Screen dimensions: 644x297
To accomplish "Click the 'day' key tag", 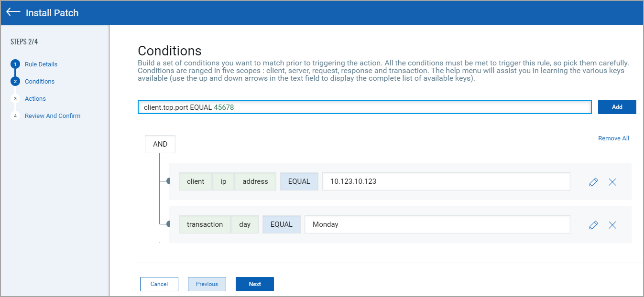I will [245, 224].
